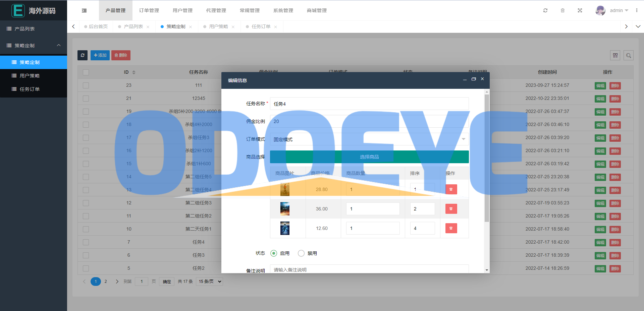Close the 任务订单 tab
This screenshot has width=644, height=311.
(x=276, y=27)
